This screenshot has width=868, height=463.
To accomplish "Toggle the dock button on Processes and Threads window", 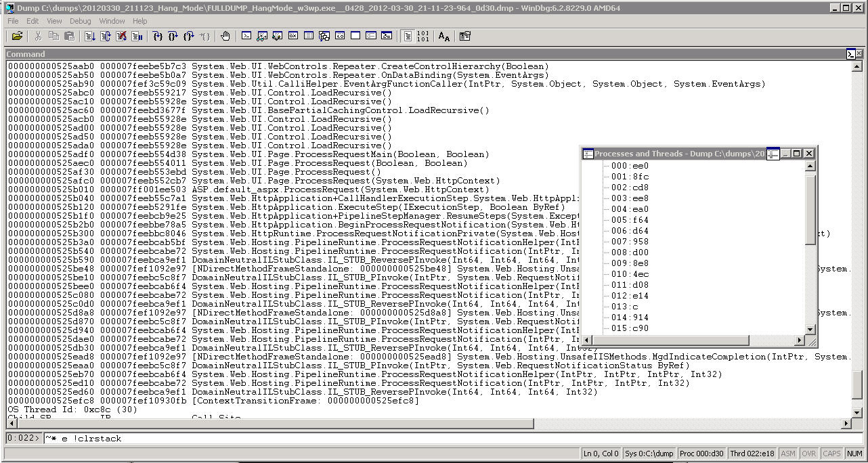I will 773,154.
